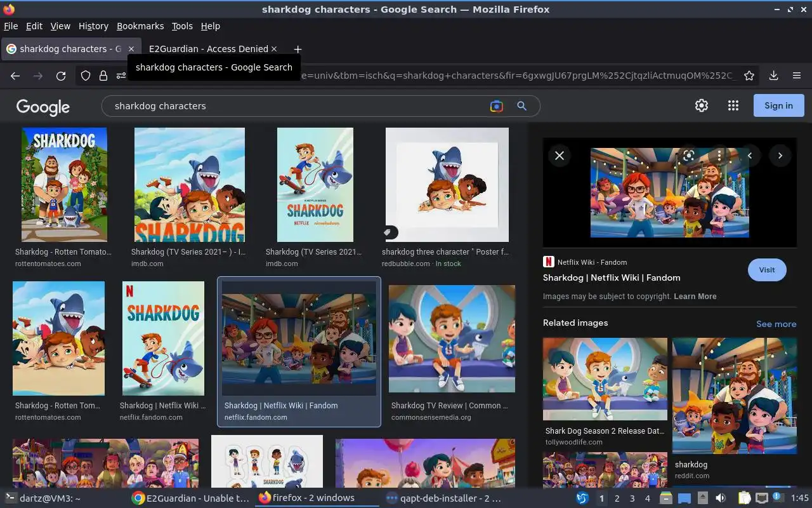This screenshot has width=812, height=508.
Task: Open the Sharkdog Netflix Wiki Fandom title link
Action: tap(612, 277)
